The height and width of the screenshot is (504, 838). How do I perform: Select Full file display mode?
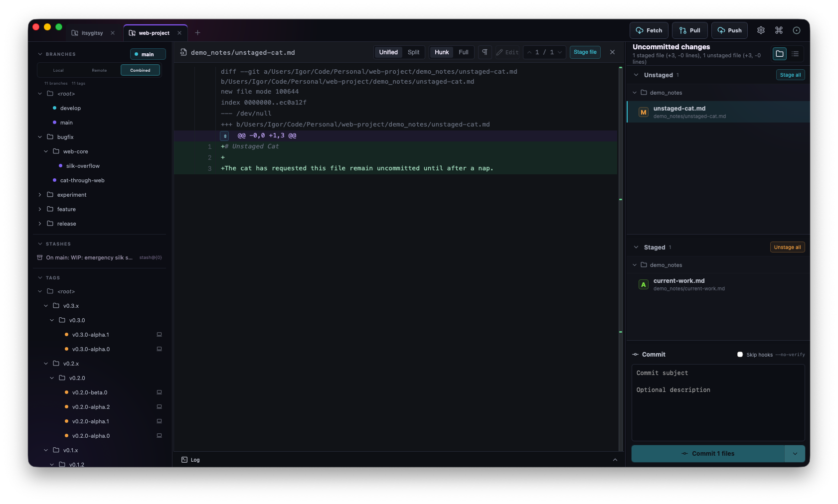464,52
